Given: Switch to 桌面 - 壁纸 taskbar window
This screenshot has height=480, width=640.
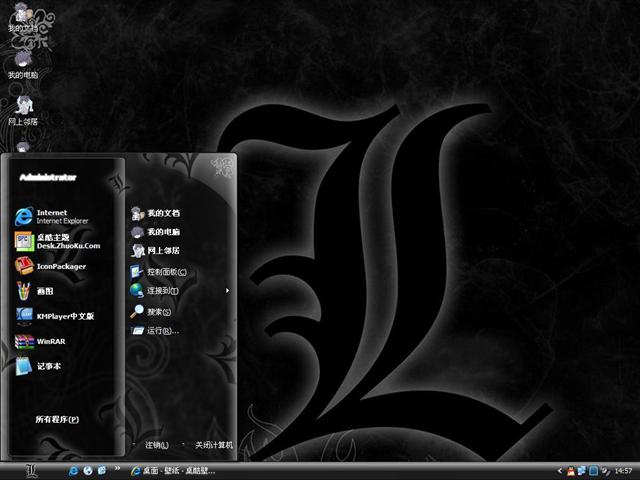Looking at the screenshot, I should coord(173,471).
